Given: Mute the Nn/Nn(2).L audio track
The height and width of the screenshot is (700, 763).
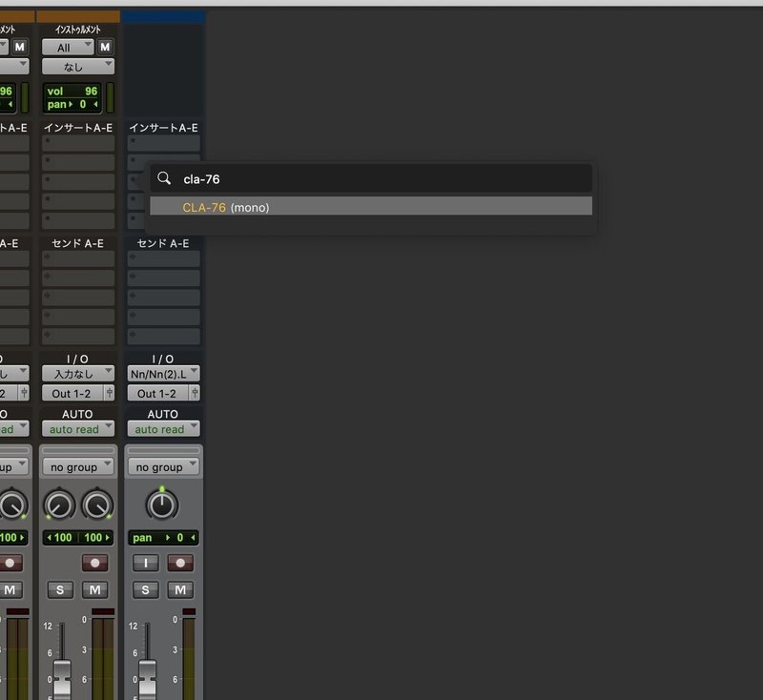Looking at the screenshot, I should (x=180, y=590).
